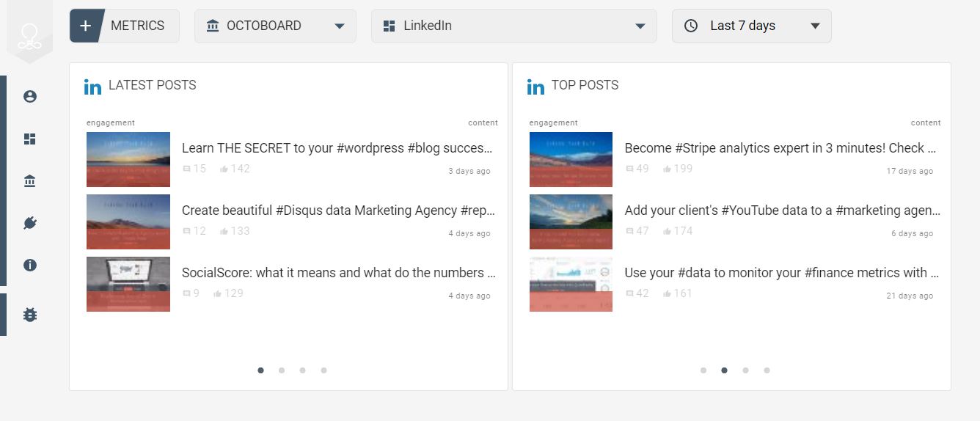Open the connections plug sidebar icon
The width and height of the screenshot is (980, 421).
coord(30,223)
